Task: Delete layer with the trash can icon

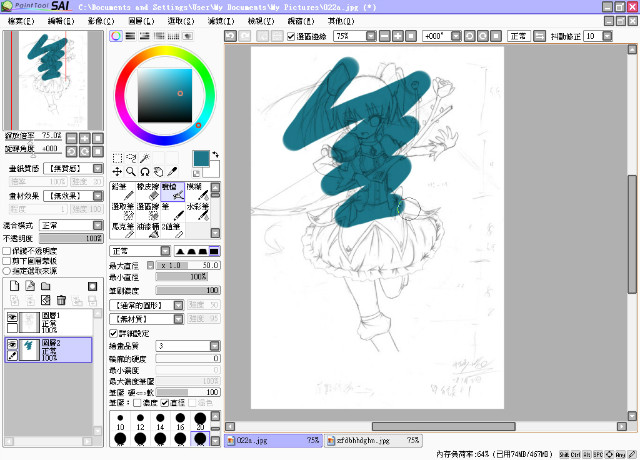Action: 61,300
